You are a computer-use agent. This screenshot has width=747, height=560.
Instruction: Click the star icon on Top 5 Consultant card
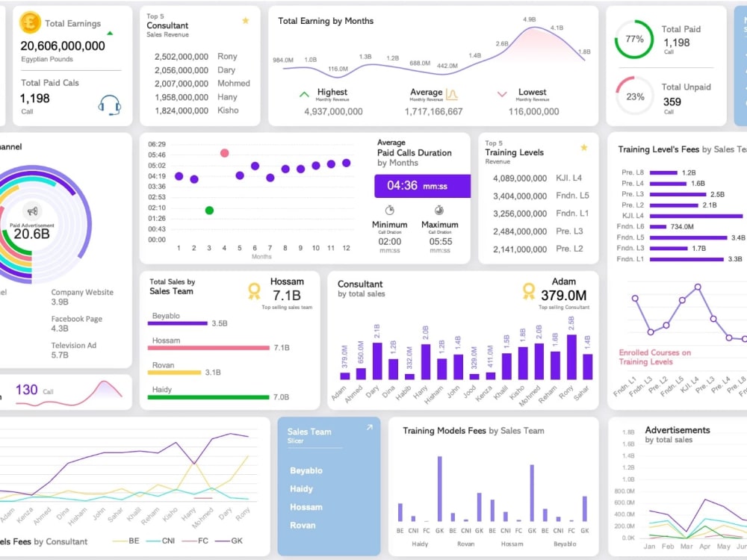click(245, 20)
